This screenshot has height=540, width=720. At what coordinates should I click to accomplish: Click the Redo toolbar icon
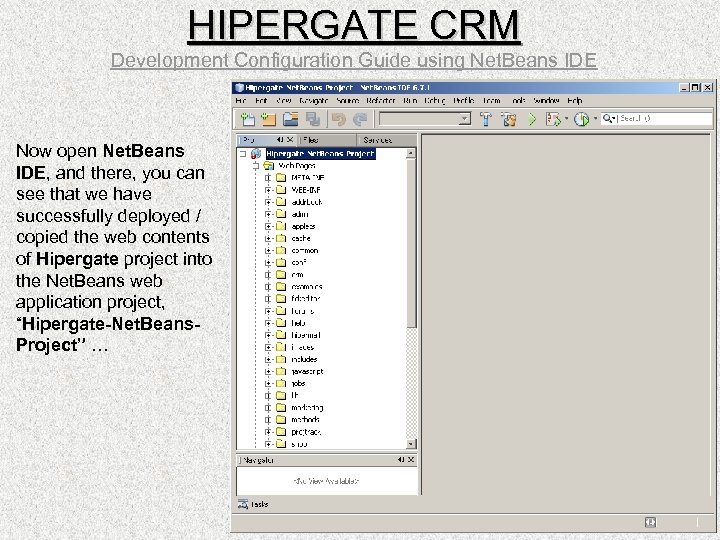click(360, 119)
